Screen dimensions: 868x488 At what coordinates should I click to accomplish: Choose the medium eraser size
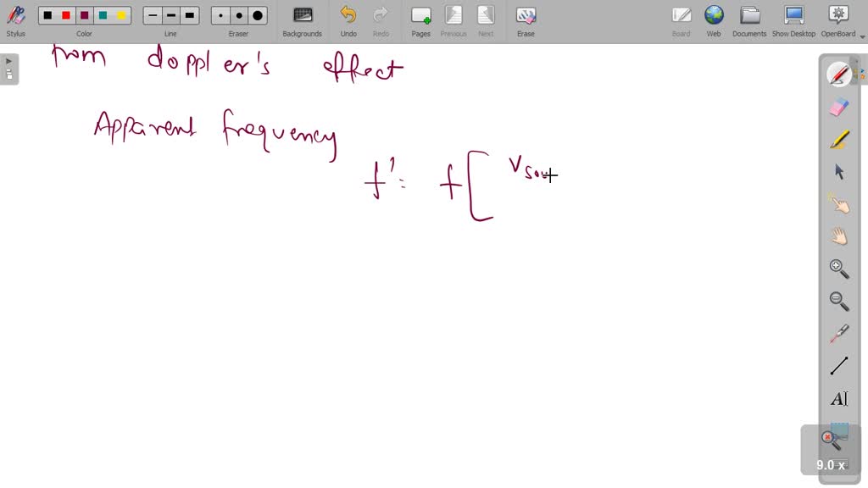click(x=239, y=15)
